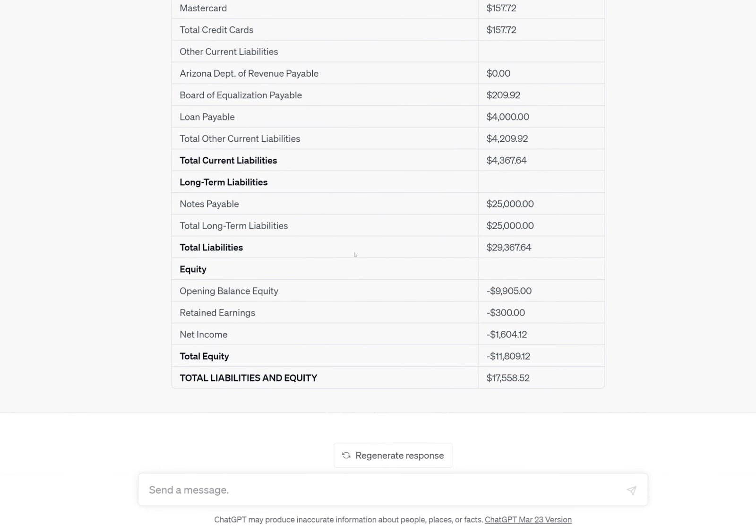
Task: Click the regenerate refresh arrows icon
Action: click(x=346, y=455)
